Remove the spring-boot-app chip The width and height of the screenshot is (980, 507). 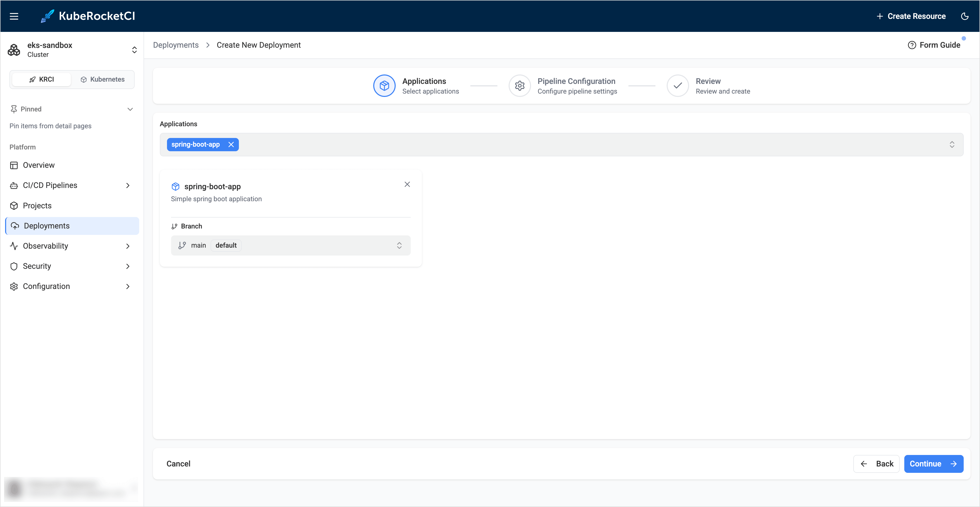[x=231, y=145]
